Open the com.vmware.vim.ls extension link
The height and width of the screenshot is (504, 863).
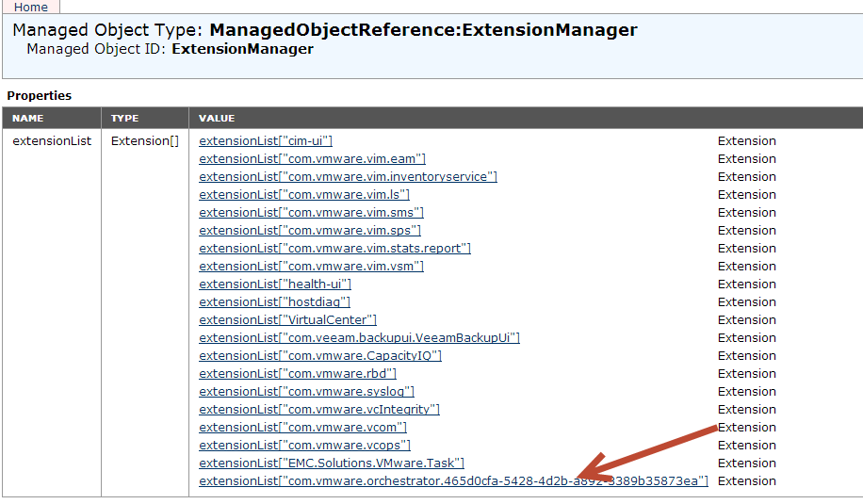(x=304, y=195)
